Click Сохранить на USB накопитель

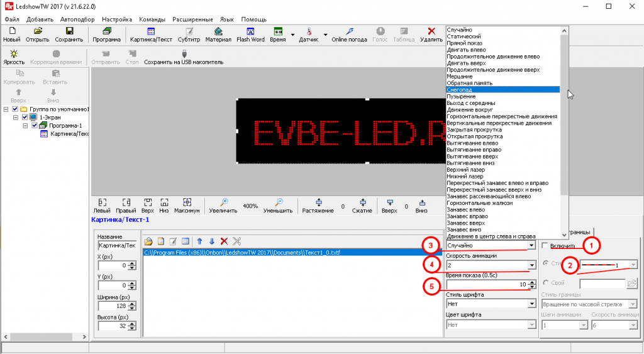point(184,57)
